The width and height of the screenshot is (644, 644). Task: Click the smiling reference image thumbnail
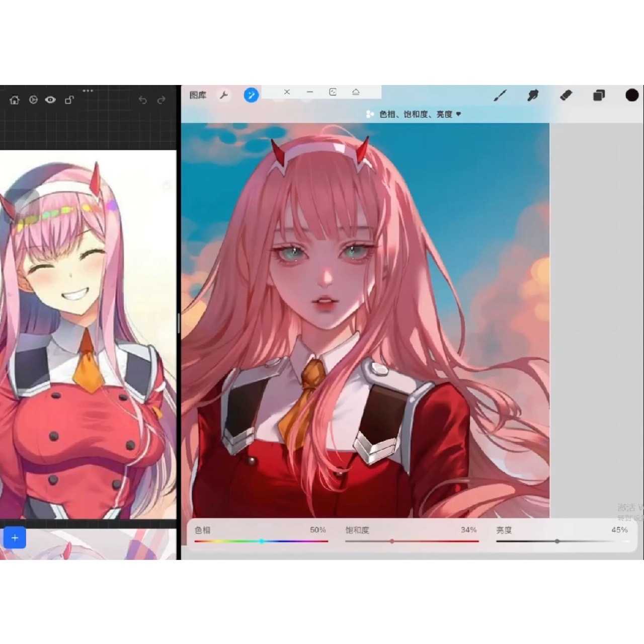[88, 335]
